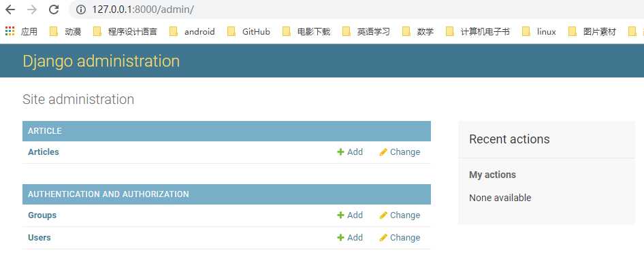
Task: Click the browser forward arrow
Action: 31,10
